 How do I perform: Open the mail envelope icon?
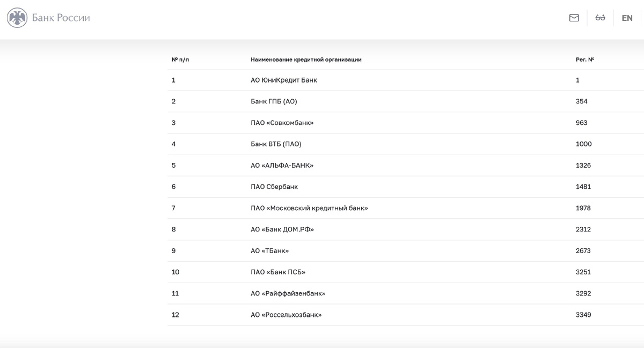(x=574, y=18)
